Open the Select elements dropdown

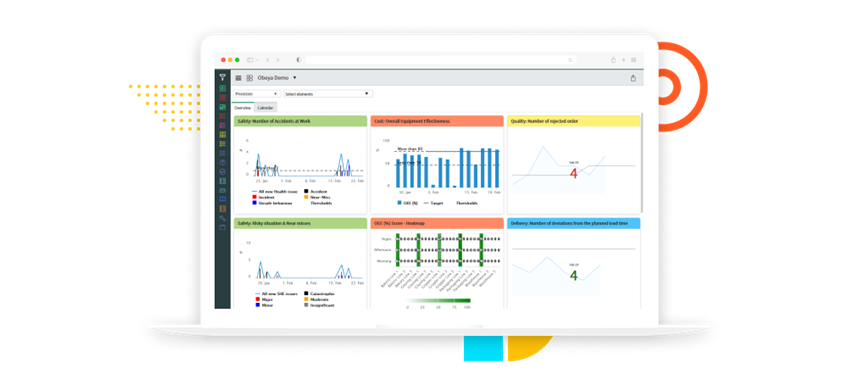(328, 94)
